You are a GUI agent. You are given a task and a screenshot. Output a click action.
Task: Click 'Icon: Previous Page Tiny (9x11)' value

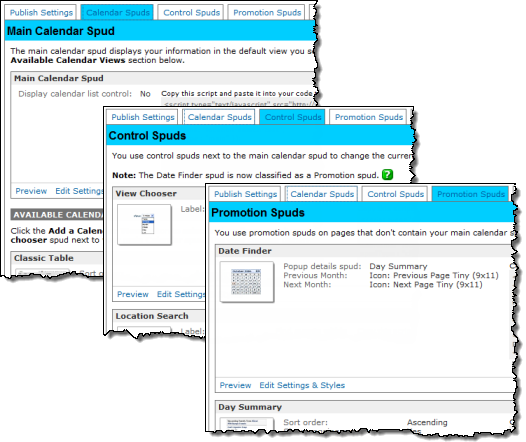tap(434, 275)
